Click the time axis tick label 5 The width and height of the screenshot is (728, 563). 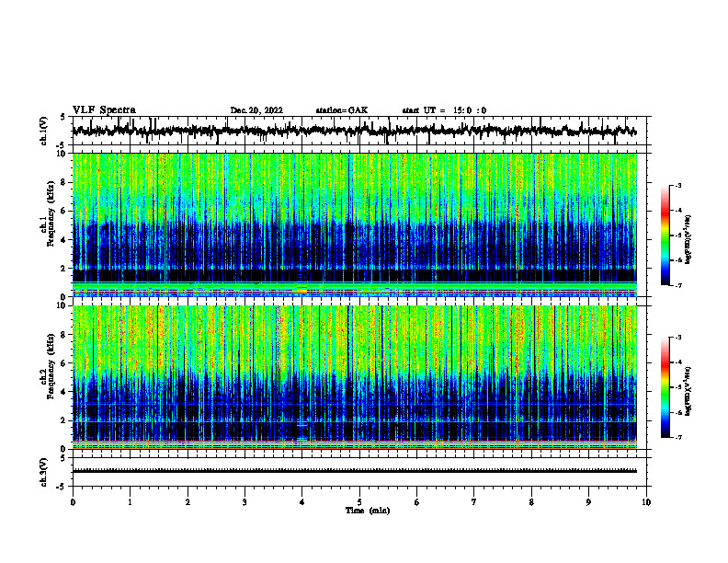[x=359, y=502]
